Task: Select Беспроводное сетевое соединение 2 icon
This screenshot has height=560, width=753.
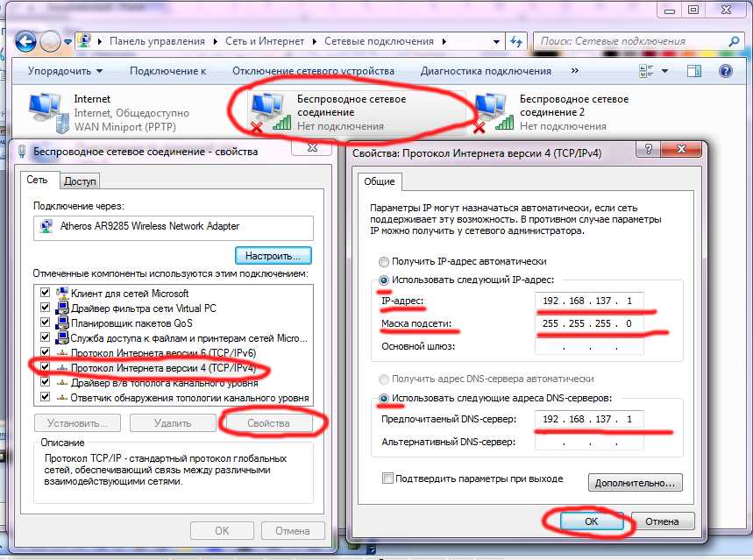Action: (493, 113)
